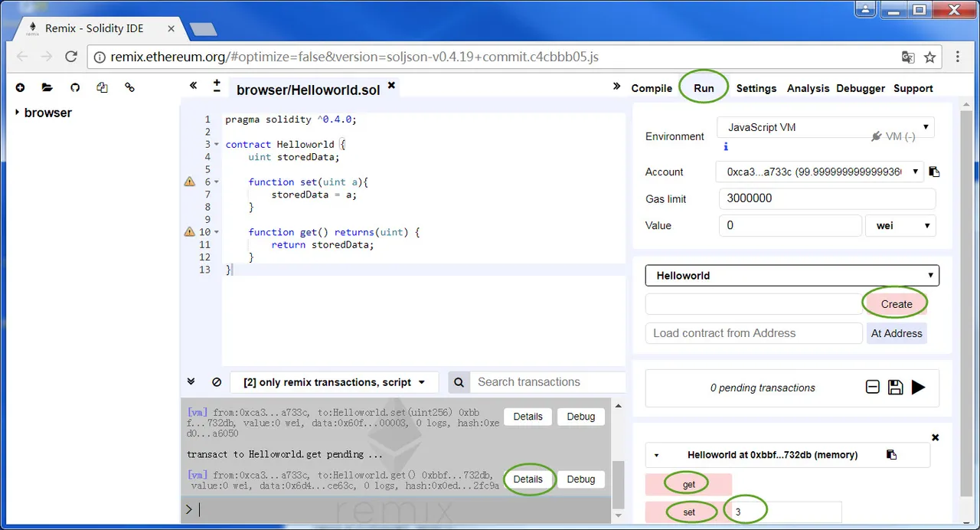The height and width of the screenshot is (530, 980).
Task: Open the Account dropdown
Action: [x=820, y=172]
